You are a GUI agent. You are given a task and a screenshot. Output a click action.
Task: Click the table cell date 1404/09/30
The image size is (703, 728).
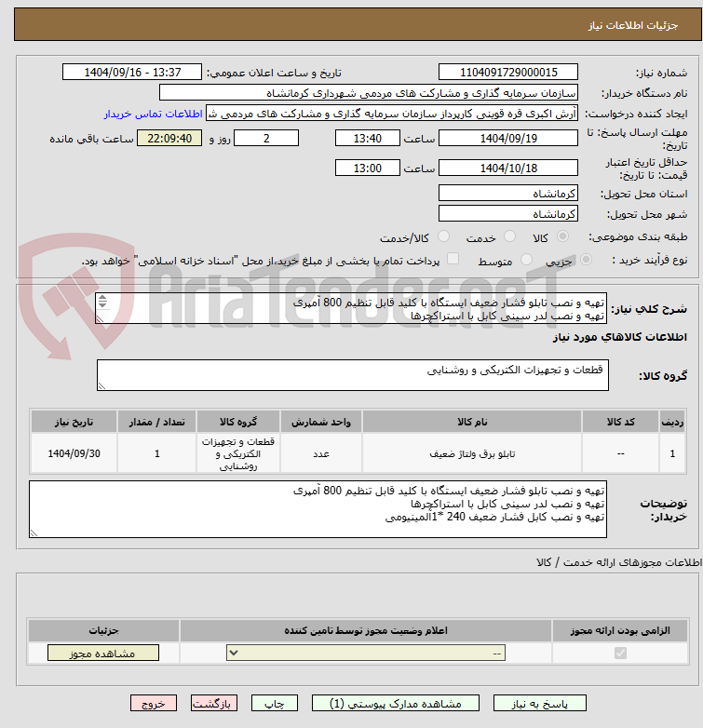[x=74, y=453]
